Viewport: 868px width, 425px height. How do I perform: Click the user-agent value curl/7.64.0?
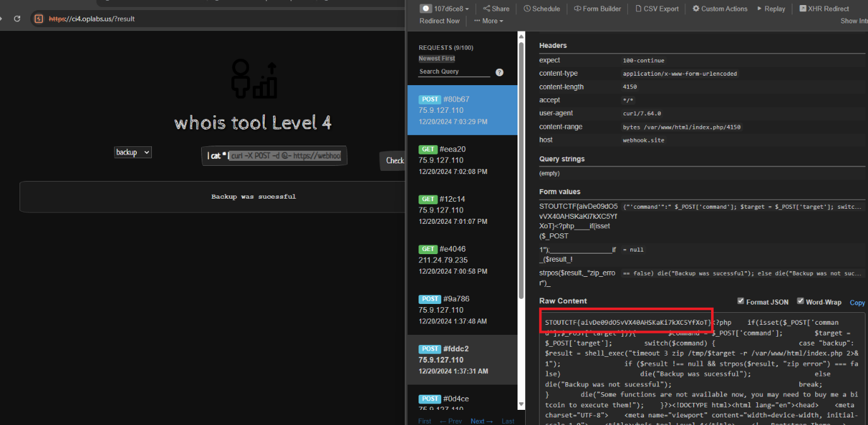point(642,114)
